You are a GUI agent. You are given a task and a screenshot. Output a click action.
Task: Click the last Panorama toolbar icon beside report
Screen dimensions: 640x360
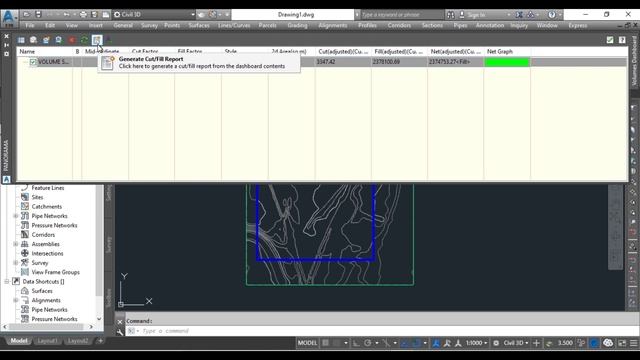tap(109, 40)
